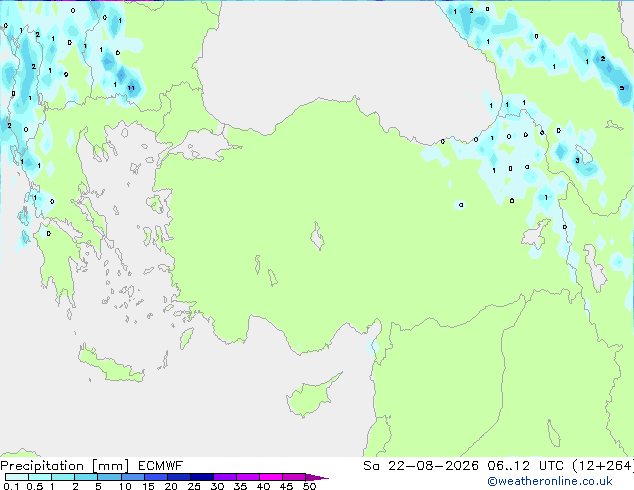The image size is (634, 490).
Task: Select the 2–5 mm legend color box
Action: pos(86,477)
